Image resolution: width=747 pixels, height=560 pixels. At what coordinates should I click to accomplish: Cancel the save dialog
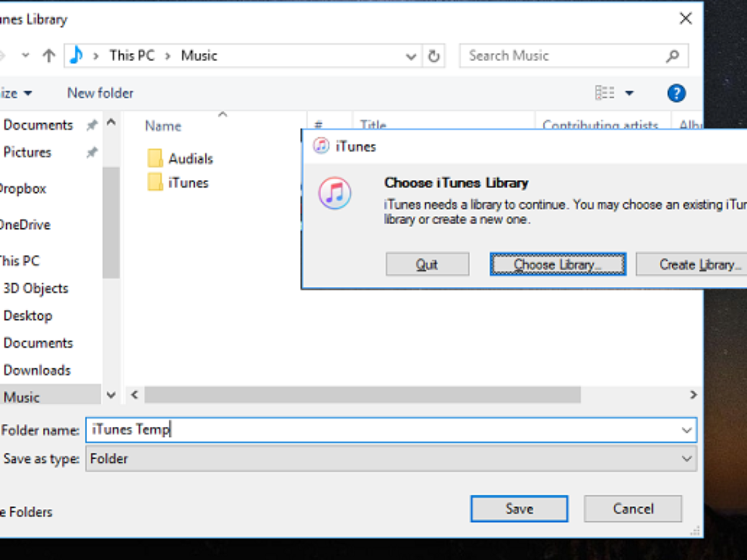tap(633, 508)
